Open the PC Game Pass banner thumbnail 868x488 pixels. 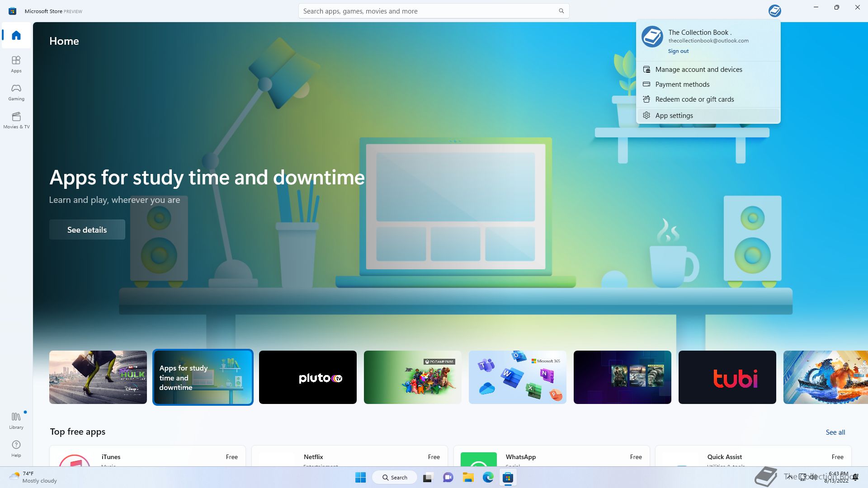tap(413, 377)
